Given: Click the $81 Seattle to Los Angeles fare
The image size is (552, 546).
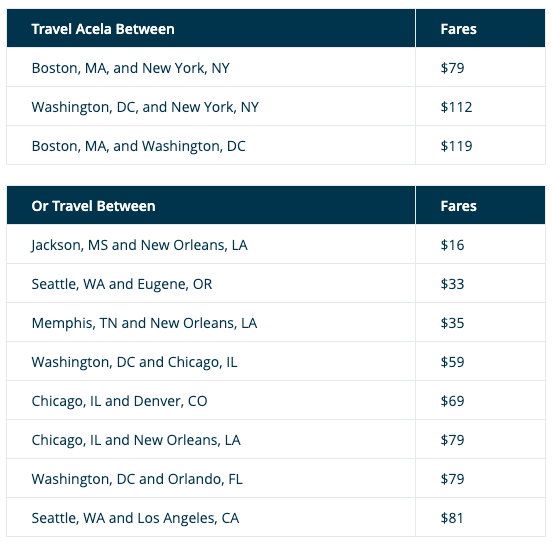Looking at the screenshot, I should [452, 518].
